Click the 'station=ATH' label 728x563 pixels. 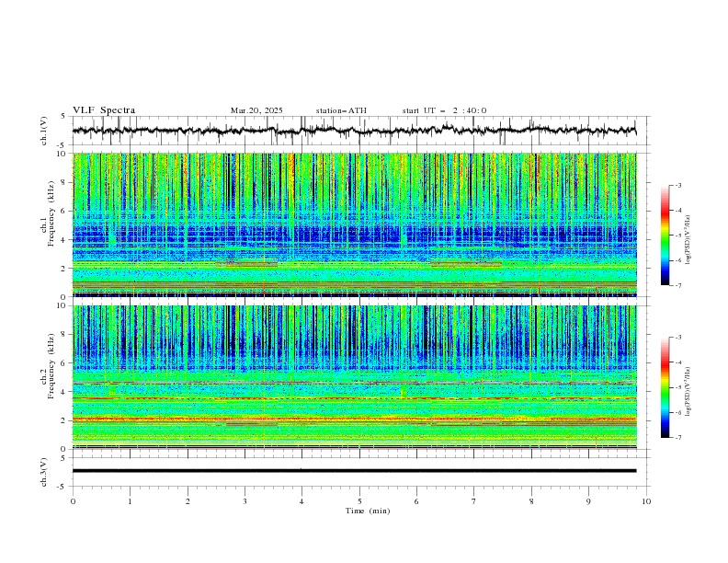pyautogui.click(x=341, y=110)
